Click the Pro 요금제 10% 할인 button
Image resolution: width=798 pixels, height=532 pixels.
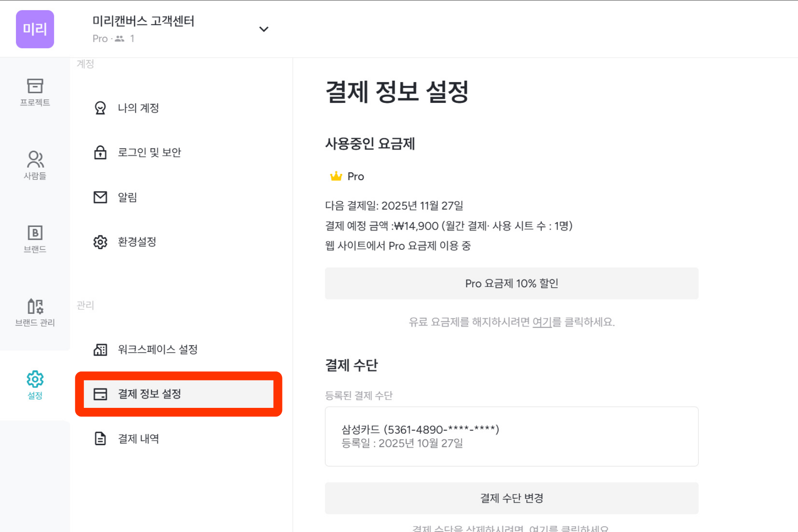click(512, 283)
